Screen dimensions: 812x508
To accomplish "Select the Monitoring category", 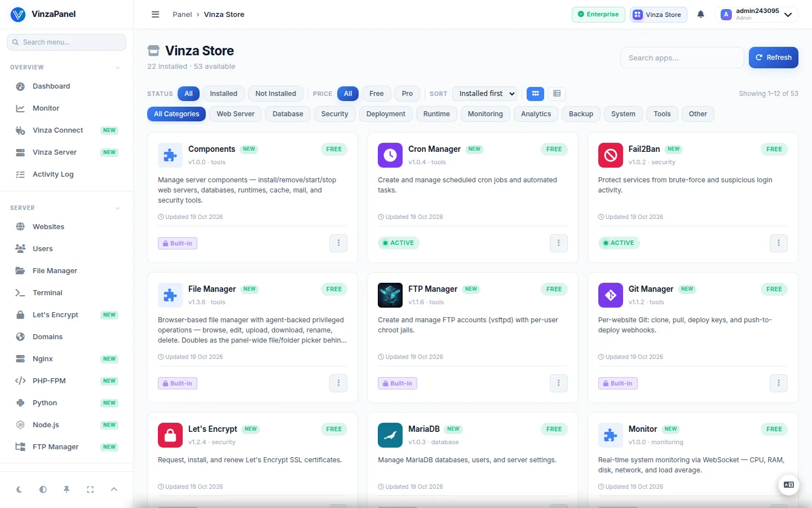I will point(485,114).
